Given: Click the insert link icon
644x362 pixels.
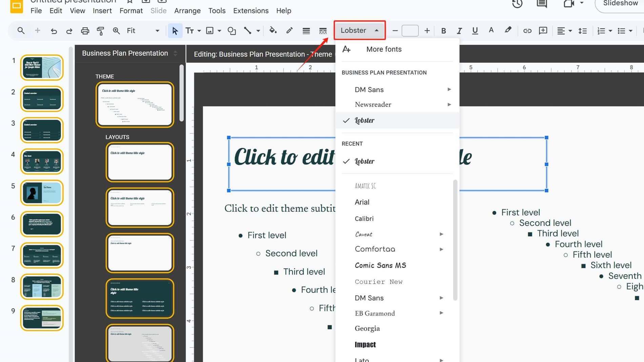Looking at the screenshot, I should tap(527, 31).
